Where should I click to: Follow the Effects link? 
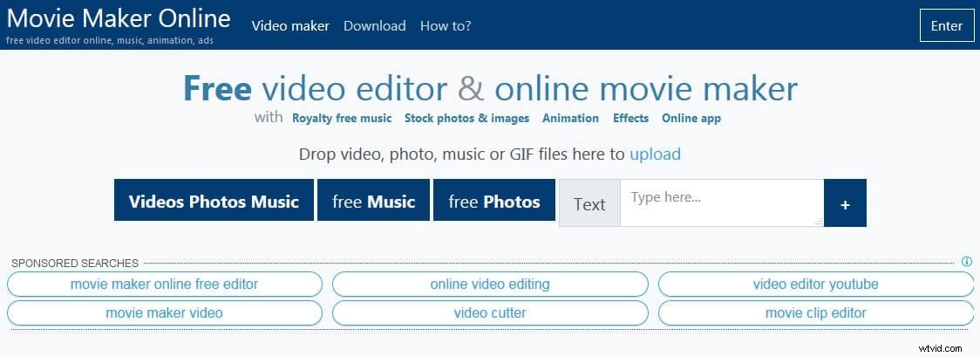point(630,118)
